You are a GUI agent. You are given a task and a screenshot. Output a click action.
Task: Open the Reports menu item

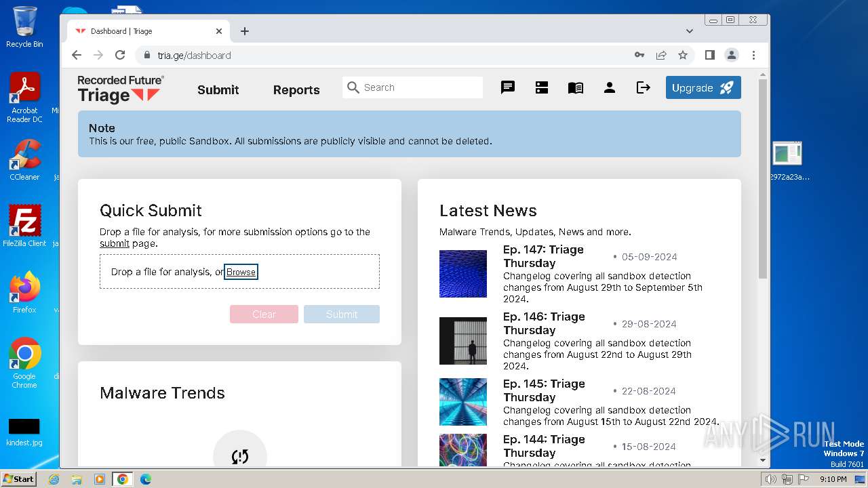[x=296, y=89]
